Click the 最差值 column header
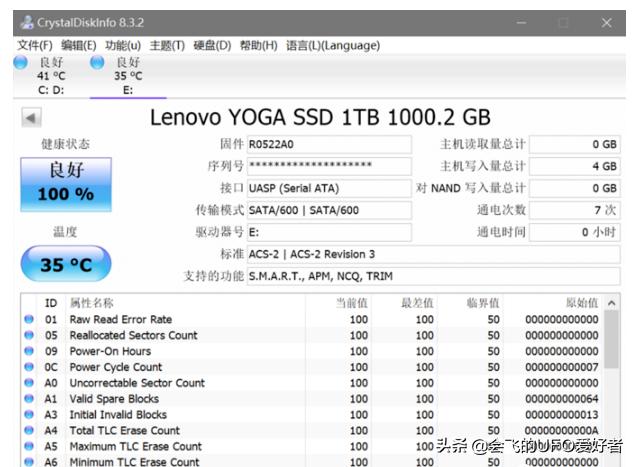 pos(404,303)
